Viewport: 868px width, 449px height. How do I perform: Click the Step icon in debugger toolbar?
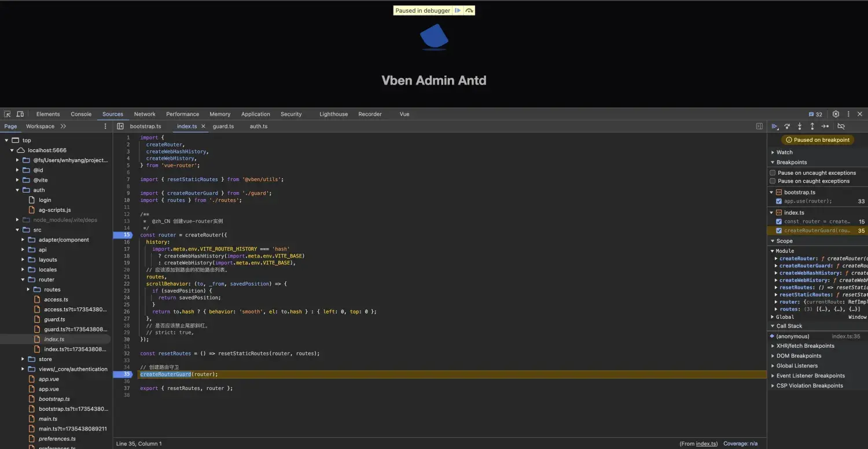pyautogui.click(x=825, y=126)
